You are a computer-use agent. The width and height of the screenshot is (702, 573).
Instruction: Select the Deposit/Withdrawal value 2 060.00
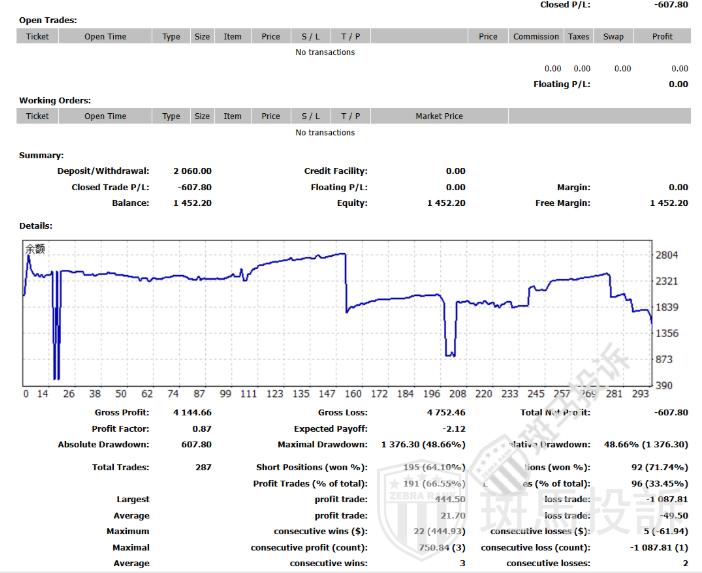coord(192,171)
